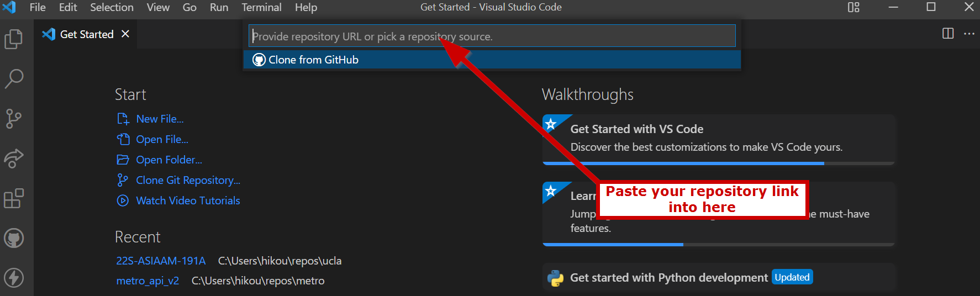Open the editor More Actions ellipsis menu
The width and height of the screenshot is (980, 296).
pos(969,34)
